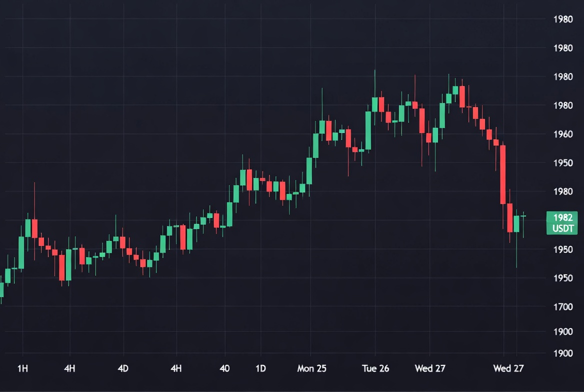
Task: Click the first green candle at left edge
Action: (1, 289)
